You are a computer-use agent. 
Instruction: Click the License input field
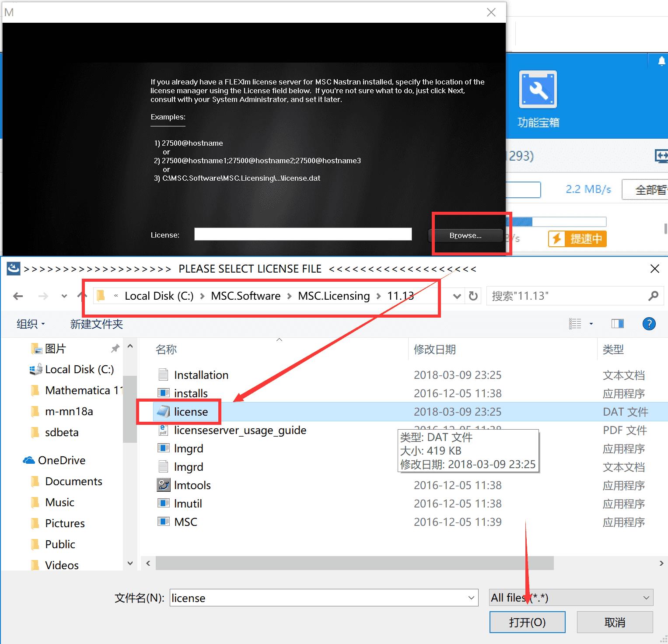[303, 234]
